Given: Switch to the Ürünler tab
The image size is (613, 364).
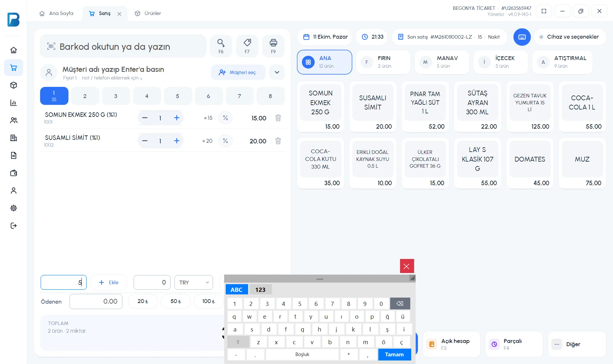Looking at the screenshot, I should [148, 13].
